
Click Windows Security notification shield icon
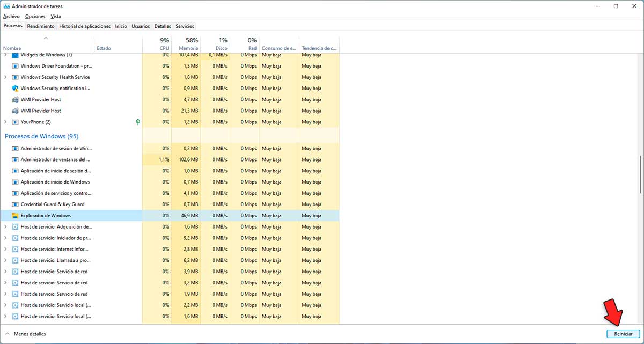point(15,89)
